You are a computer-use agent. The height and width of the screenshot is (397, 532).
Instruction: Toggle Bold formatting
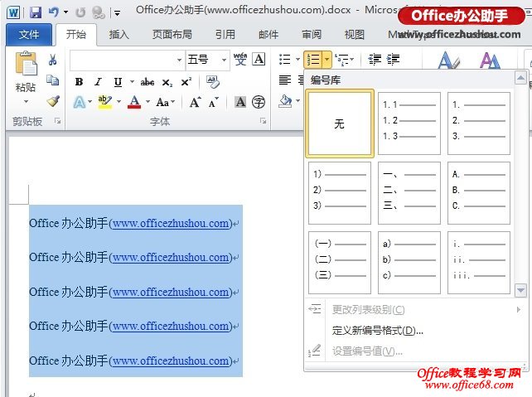(79, 82)
